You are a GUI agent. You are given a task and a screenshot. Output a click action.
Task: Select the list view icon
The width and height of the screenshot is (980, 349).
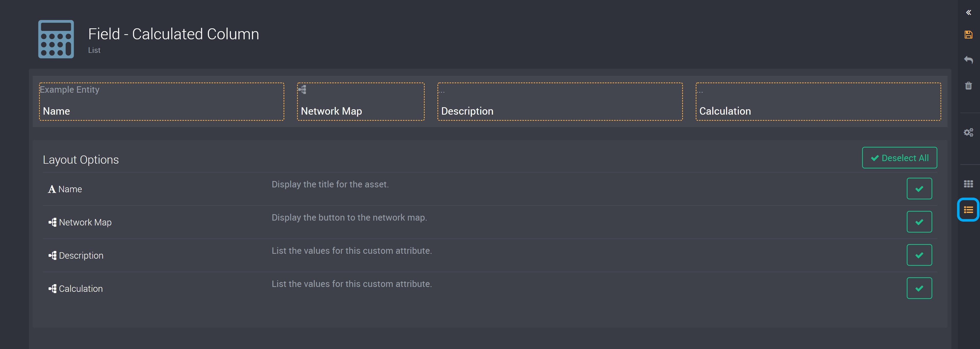click(968, 210)
